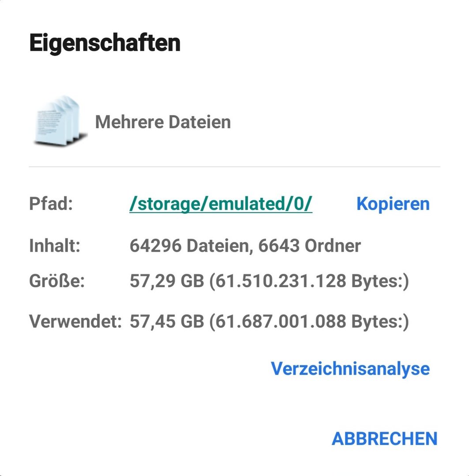
Task: Click the 'Pfad:' field label
Action: pyautogui.click(x=51, y=204)
